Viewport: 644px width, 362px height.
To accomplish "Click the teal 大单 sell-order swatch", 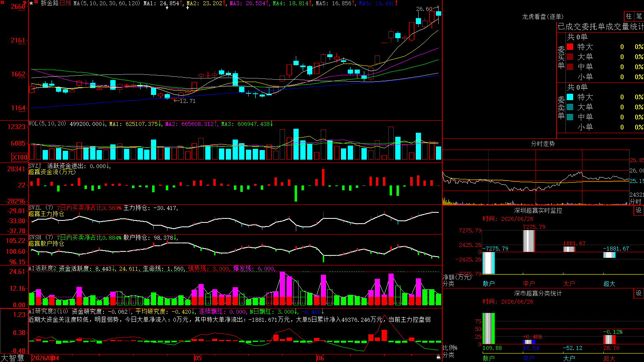I will pyautogui.click(x=570, y=107).
